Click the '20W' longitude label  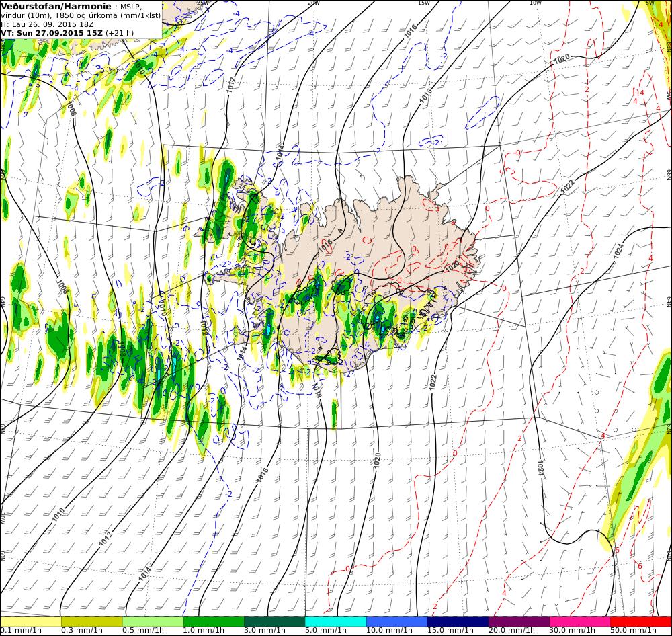(x=314, y=3)
